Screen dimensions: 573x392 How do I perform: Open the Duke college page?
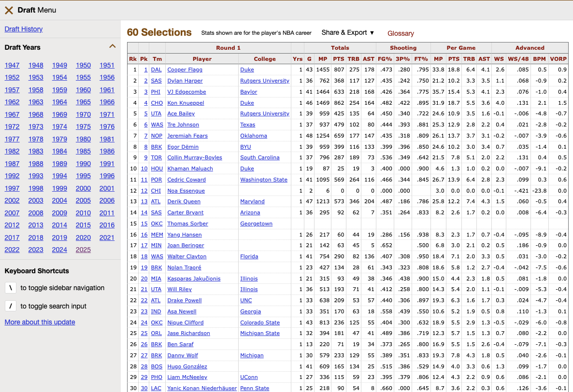[x=247, y=70]
